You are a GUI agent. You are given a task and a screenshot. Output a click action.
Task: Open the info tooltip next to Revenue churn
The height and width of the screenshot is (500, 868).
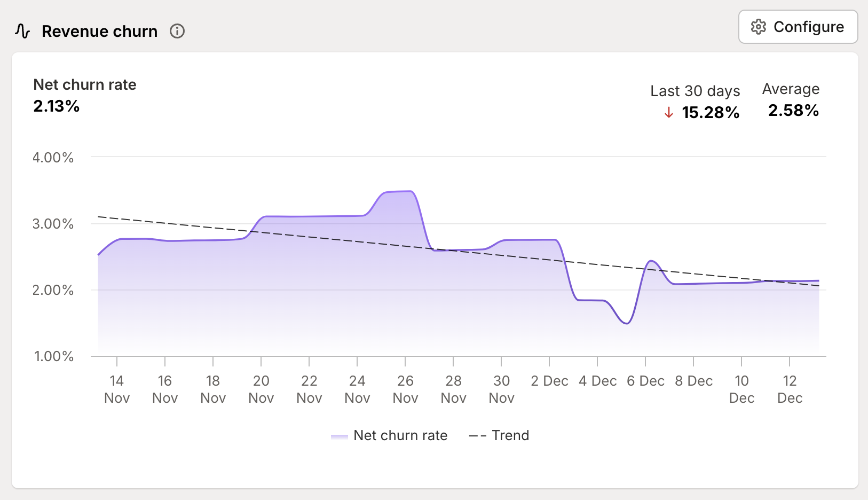click(x=177, y=32)
